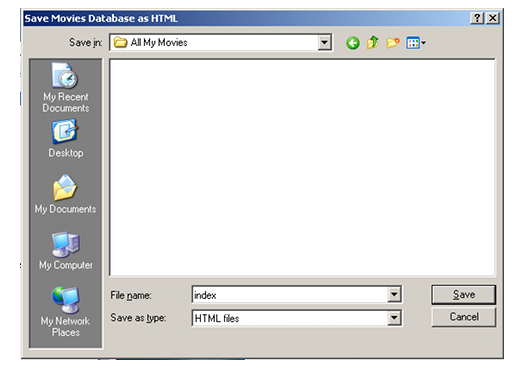Expand the File name dropdown arrow
Image resolution: width=516 pixels, height=368 pixels.
394,295
